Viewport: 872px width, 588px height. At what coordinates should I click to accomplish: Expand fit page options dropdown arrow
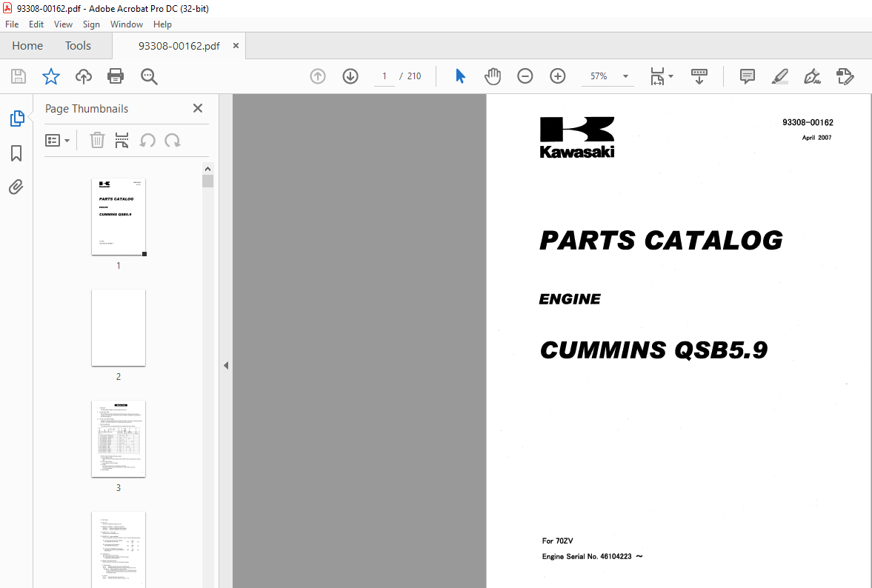click(670, 76)
